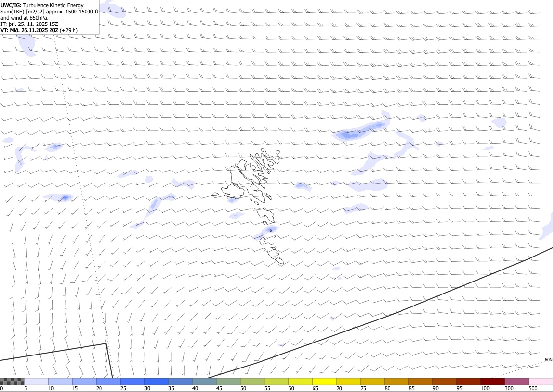Select the palest lavender 5–10 legend swatch
553x392 pixels.
pos(37,381)
